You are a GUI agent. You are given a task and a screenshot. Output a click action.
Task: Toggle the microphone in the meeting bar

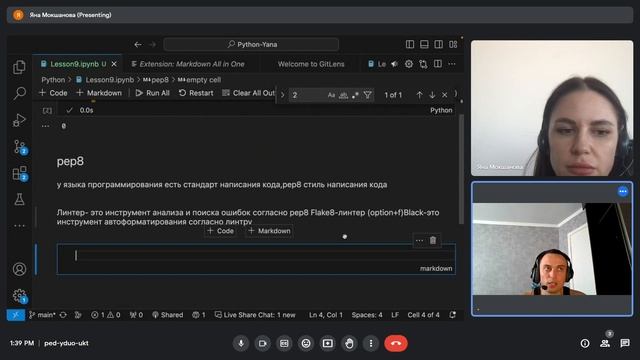coord(241,343)
